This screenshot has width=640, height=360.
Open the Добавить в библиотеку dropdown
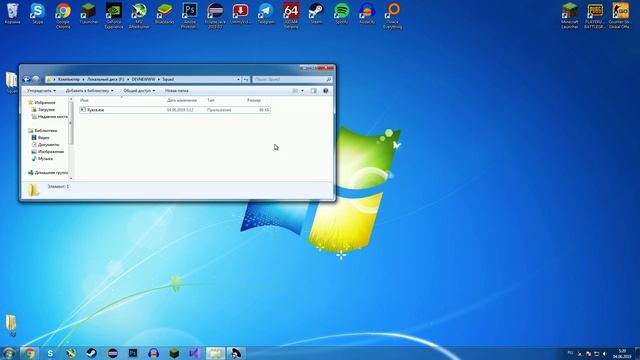89,91
